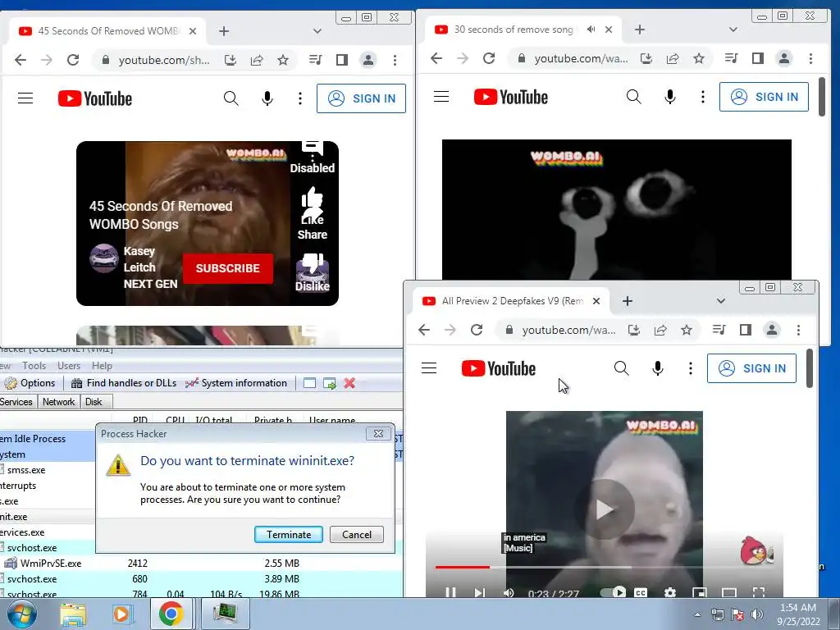Bookmark the page with the star in the top-left window

click(283, 60)
